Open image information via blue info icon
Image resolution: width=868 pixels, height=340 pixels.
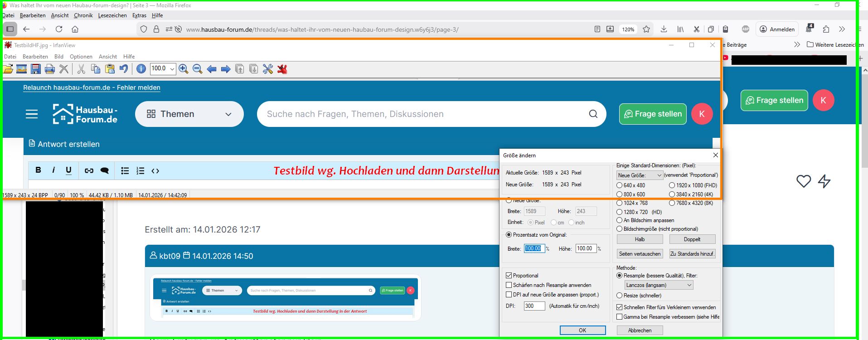[141, 69]
